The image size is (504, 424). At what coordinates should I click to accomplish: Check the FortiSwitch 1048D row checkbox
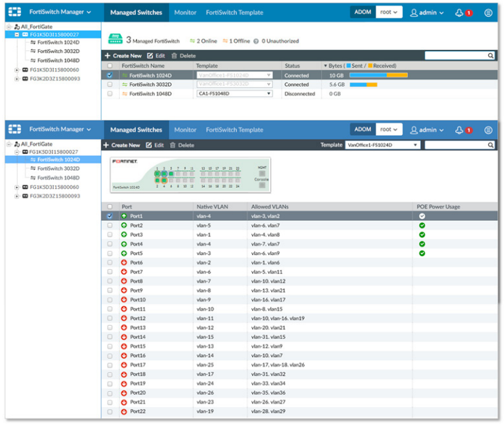pos(110,94)
